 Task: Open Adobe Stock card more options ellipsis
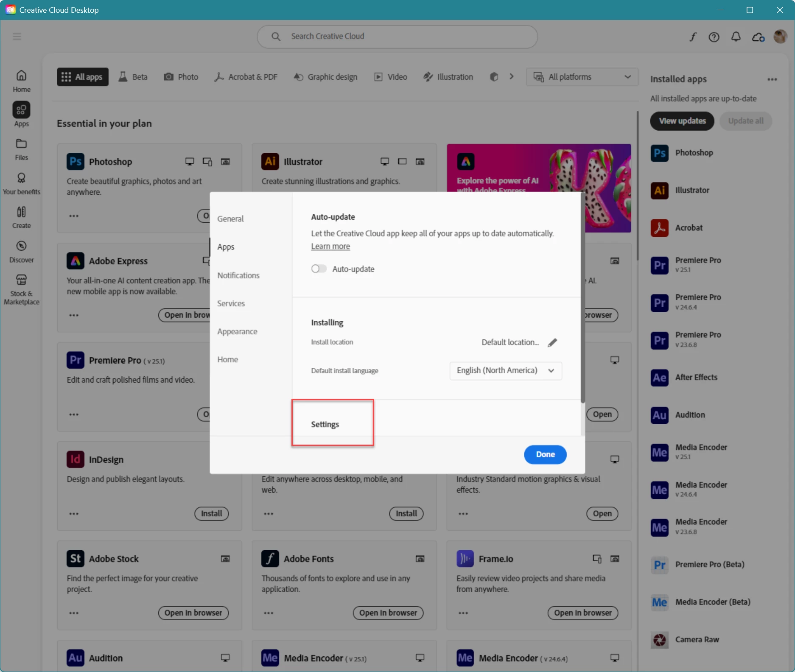point(74,613)
